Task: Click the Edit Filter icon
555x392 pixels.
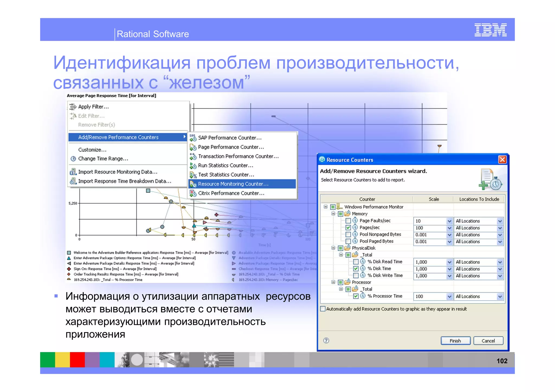Action: click(x=73, y=116)
